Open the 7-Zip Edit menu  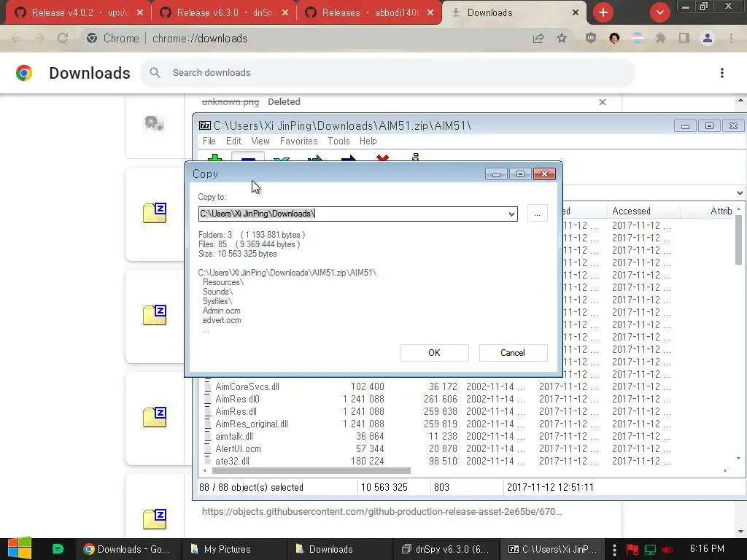pos(233,141)
